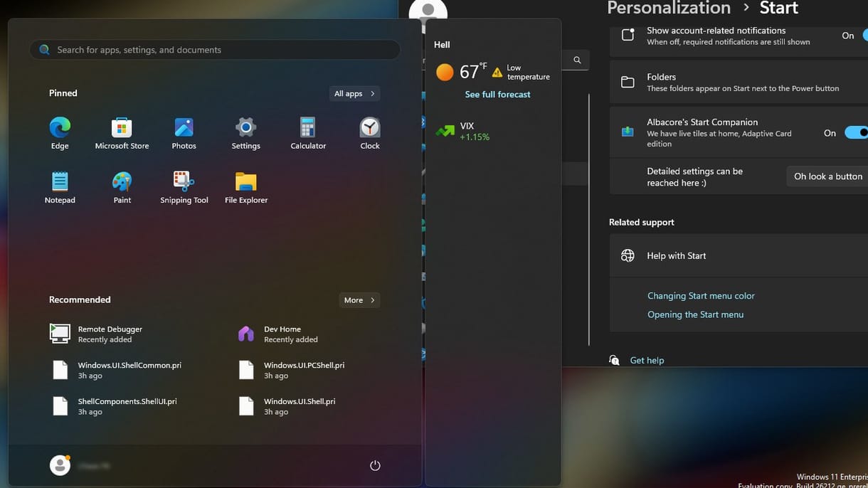Open File Explorer pinned app
Screen dimensions: 868x488
[246, 188]
